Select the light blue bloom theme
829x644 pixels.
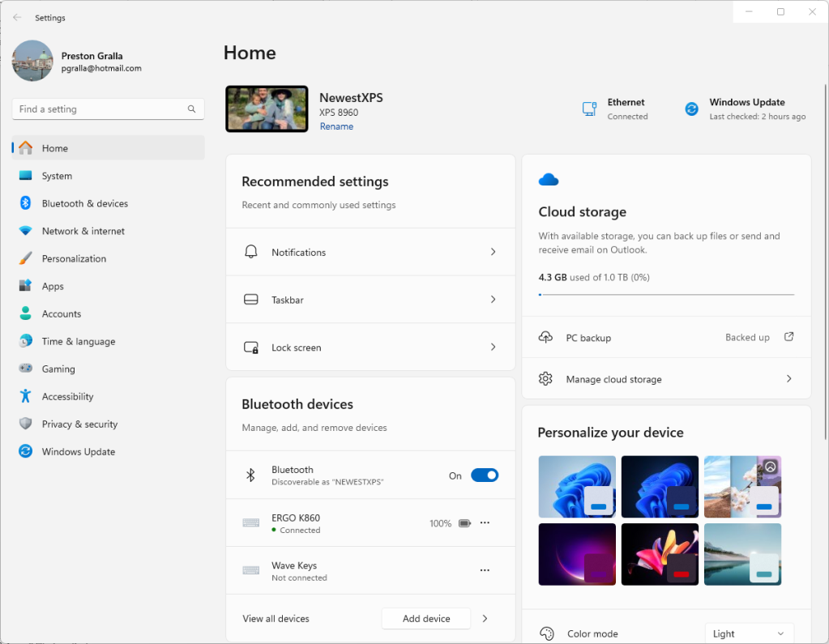[x=577, y=487]
